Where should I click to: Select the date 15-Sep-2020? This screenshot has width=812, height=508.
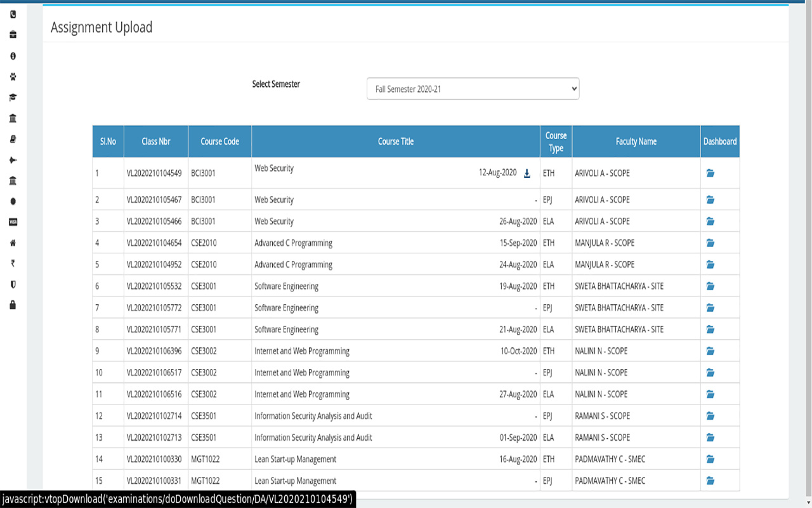pyautogui.click(x=518, y=243)
